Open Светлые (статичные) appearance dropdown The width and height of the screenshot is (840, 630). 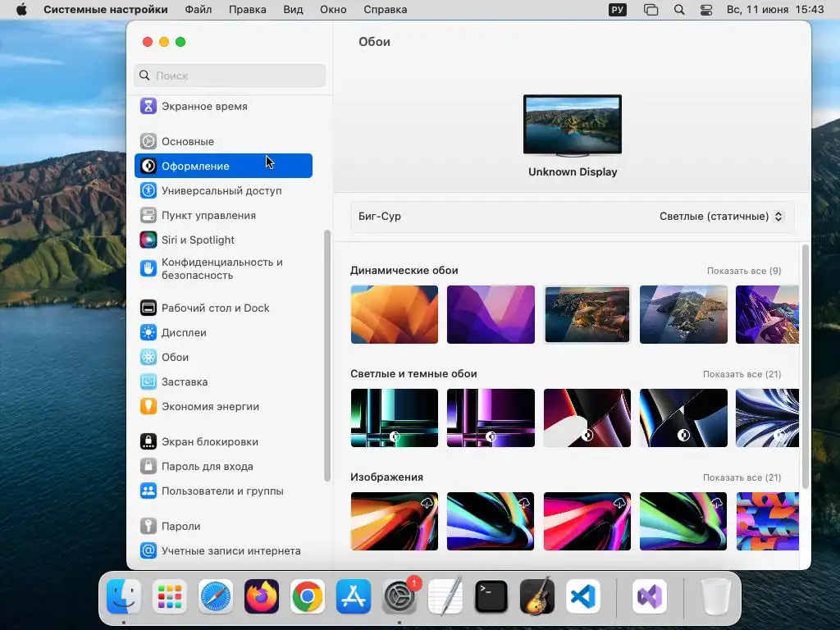721,217
